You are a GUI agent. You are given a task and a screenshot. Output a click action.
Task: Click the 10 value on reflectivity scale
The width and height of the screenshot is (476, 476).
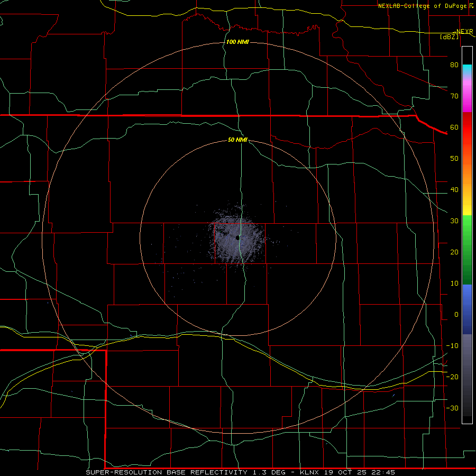point(454,283)
